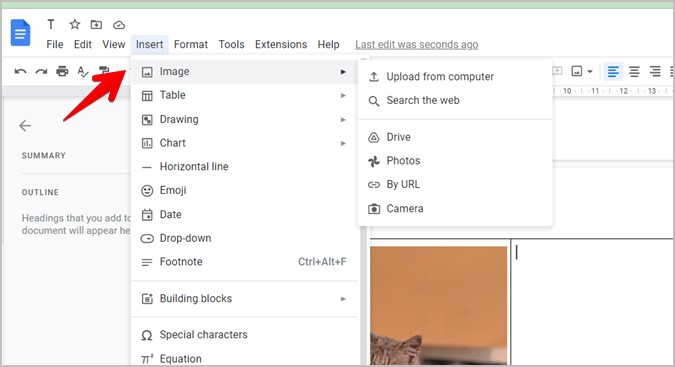The image size is (675, 367).
Task: Check the cloud save status icon
Action: click(x=119, y=25)
